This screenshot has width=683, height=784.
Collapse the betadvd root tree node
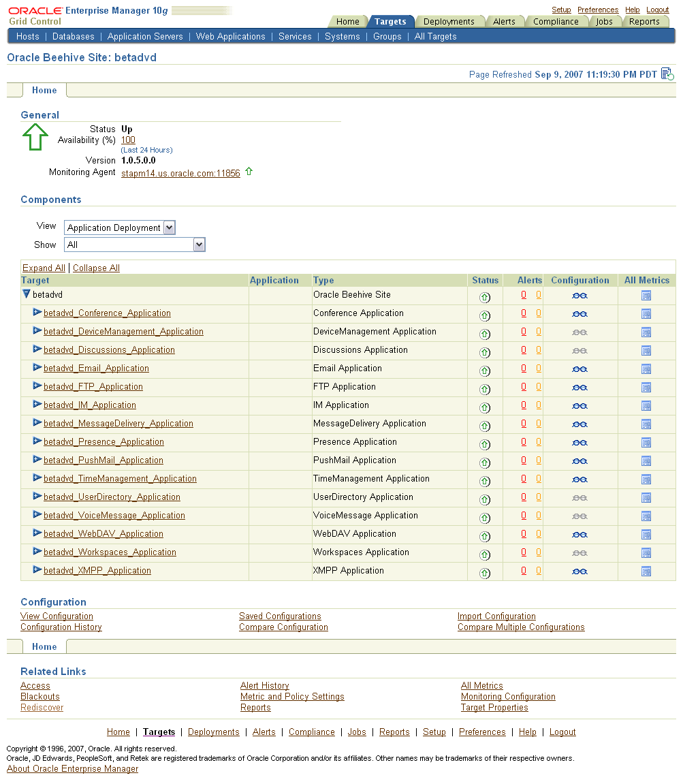pos(27,294)
